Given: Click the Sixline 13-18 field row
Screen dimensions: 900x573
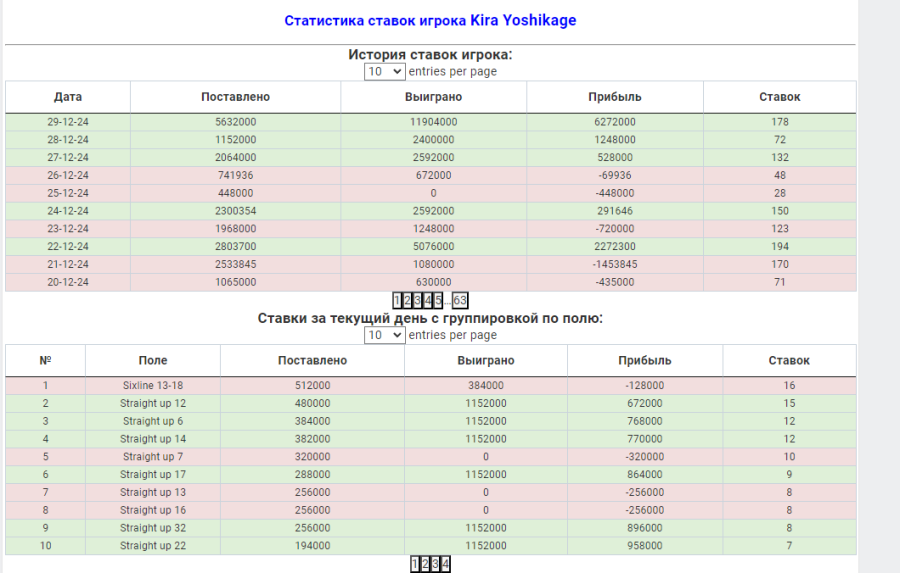Looking at the screenshot, I should click(x=153, y=385).
